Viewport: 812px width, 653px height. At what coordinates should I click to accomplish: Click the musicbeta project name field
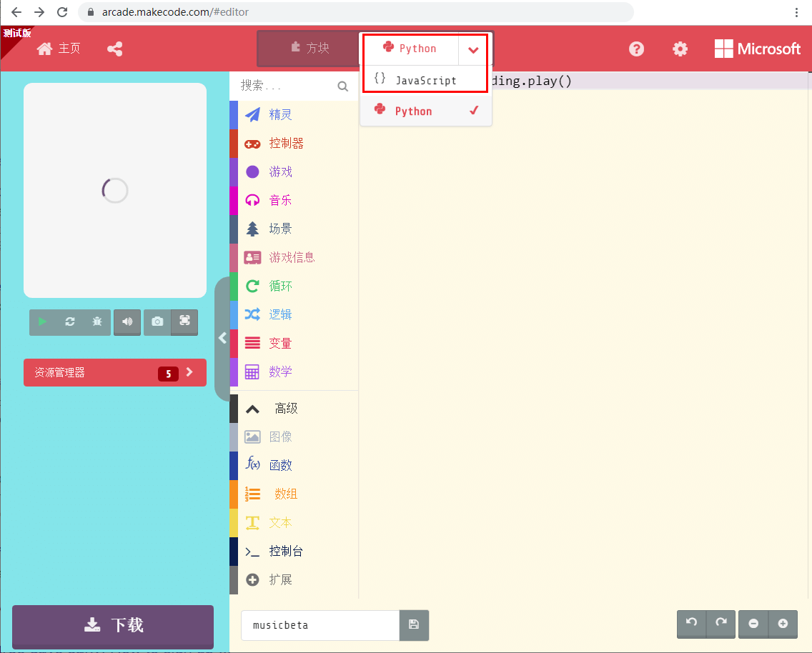320,625
